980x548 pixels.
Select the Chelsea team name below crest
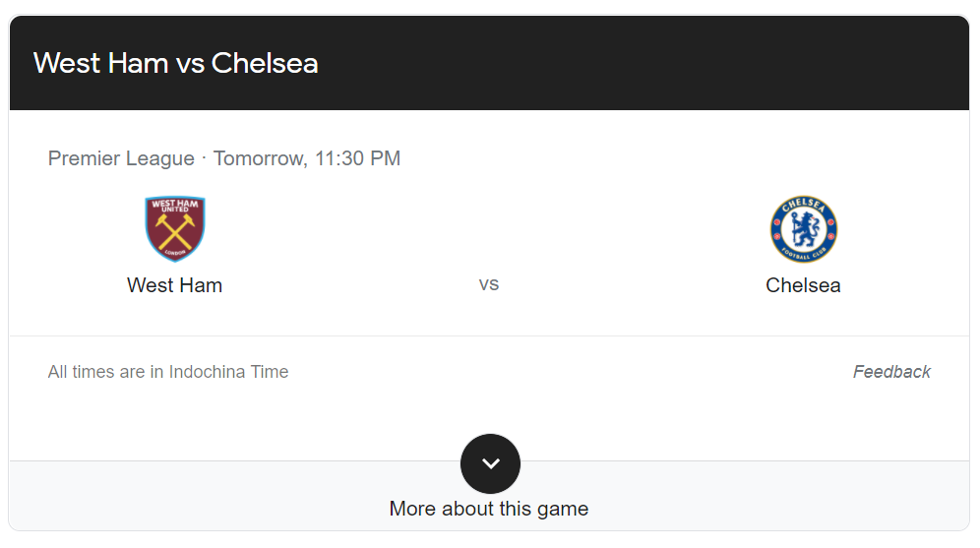tap(803, 285)
